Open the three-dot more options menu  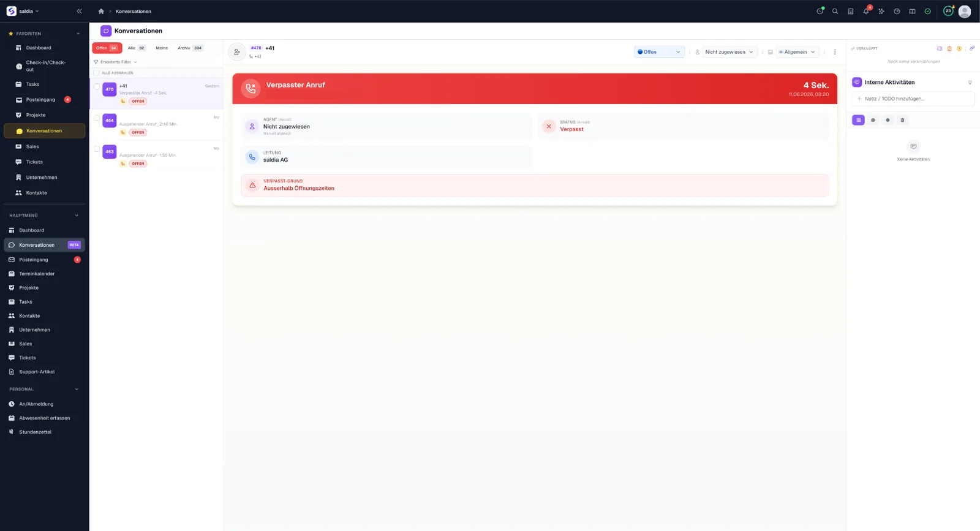coord(835,52)
